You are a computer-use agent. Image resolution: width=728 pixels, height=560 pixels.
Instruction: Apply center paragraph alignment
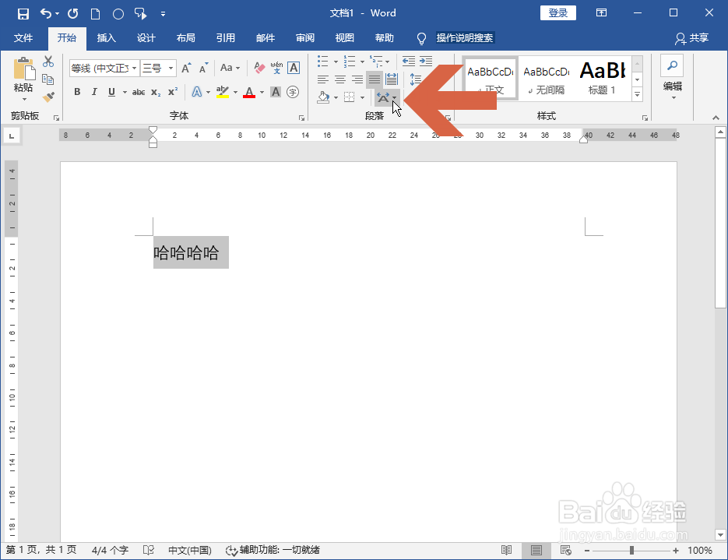click(x=339, y=79)
